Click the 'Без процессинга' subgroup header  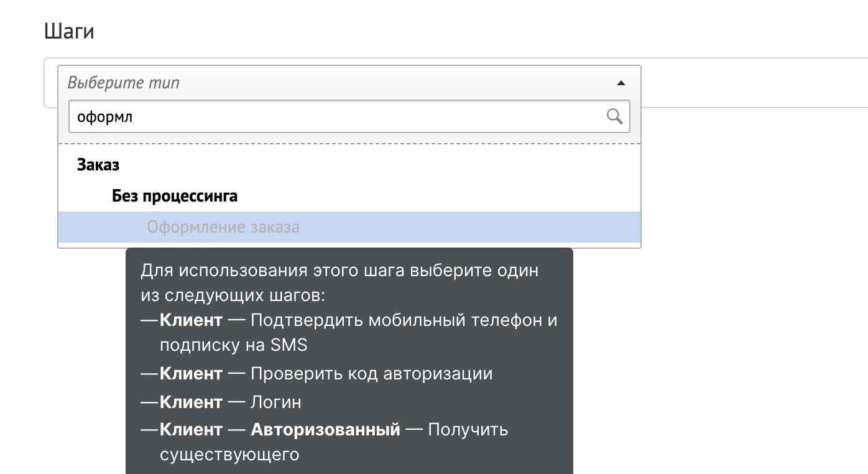pyautogui.click(x=175, y=196)
